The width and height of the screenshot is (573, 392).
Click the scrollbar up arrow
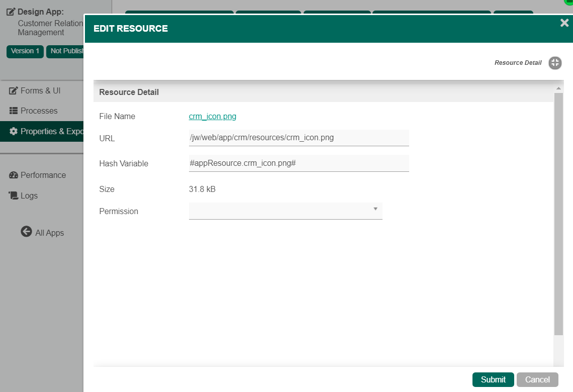click(558, 88)
